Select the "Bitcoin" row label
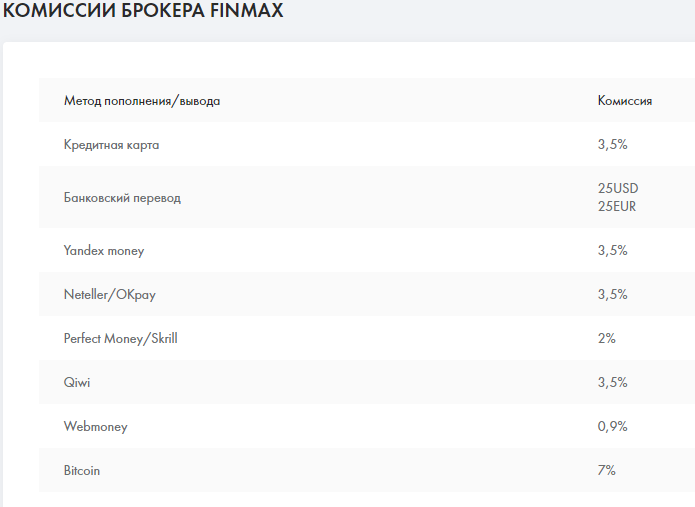 82,471
